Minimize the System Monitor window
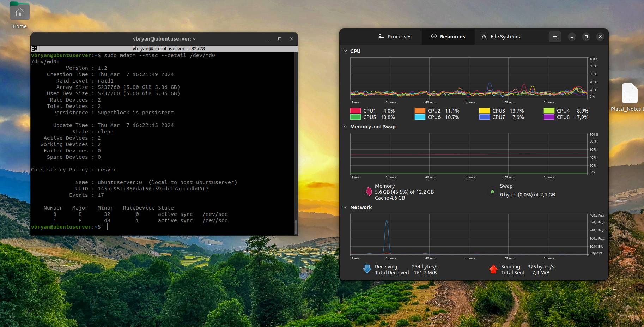The height and width of the screenshot is (327, 644). (572, 37)
